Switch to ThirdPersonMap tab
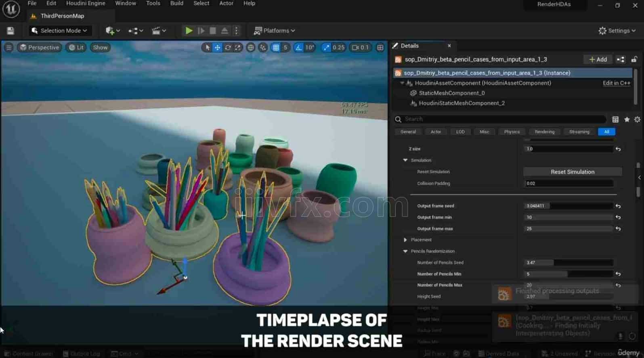The image size is (644, 358). pyautogui.click(x=62, y=16)
